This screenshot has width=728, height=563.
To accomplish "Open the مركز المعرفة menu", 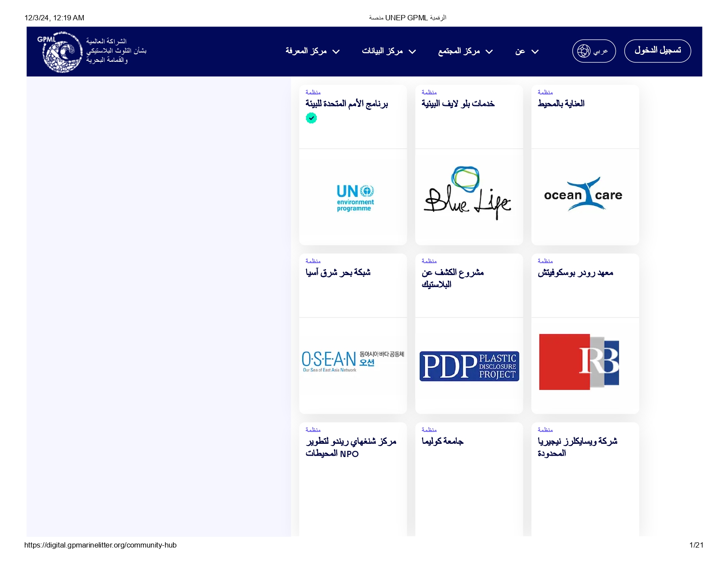I will point(306,51).
